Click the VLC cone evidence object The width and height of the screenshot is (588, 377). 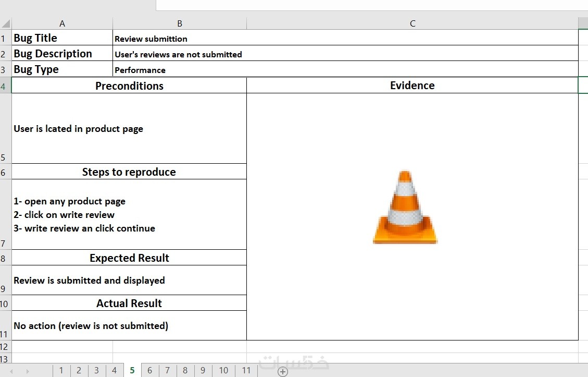click(405, 208)
